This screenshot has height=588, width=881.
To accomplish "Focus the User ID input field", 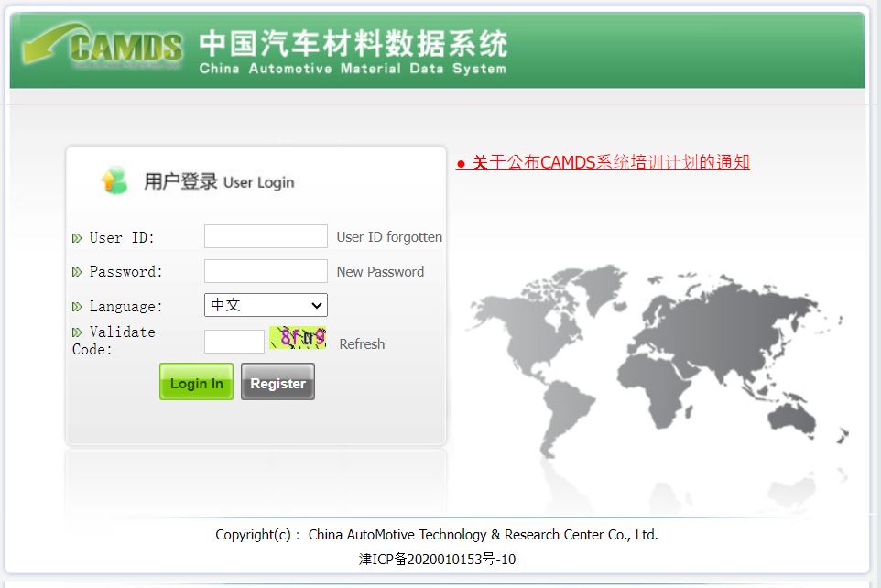I will 266,236.
